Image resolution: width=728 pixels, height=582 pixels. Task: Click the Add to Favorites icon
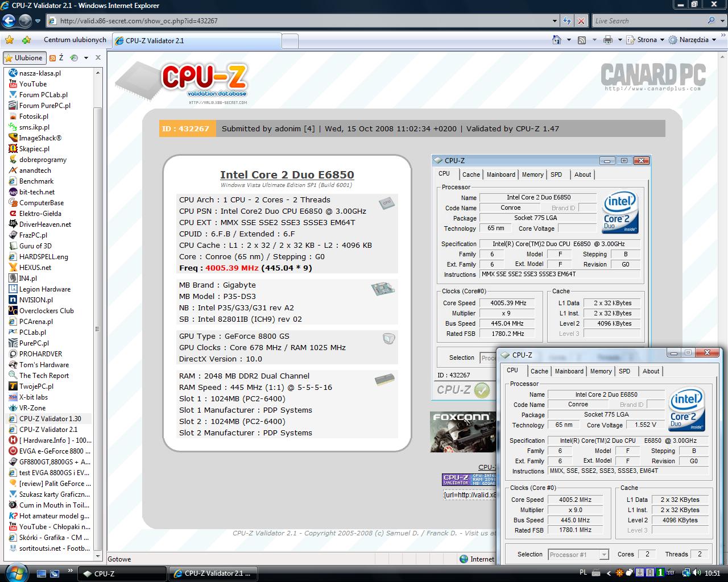(26, 40)
